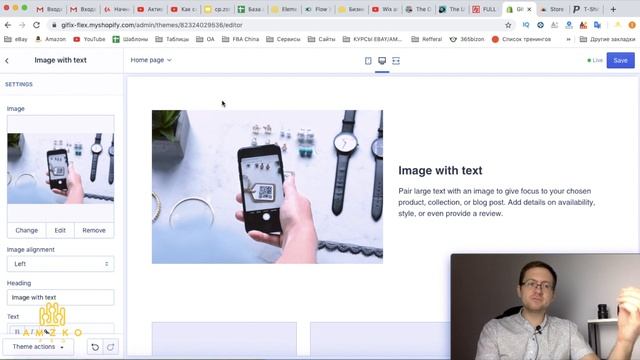Open the Таблицы bookmark folder
This screenshot has height=360, width=640.
click(172, 39)
